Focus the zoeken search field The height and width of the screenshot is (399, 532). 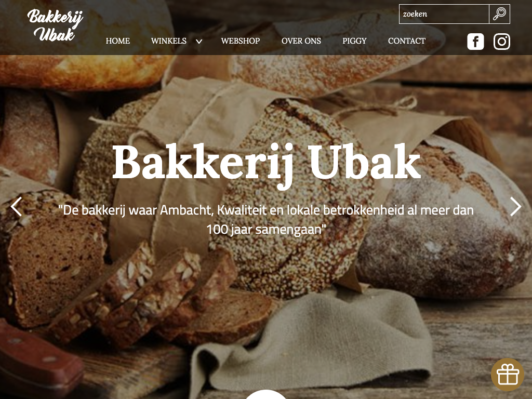coord(444,14)
